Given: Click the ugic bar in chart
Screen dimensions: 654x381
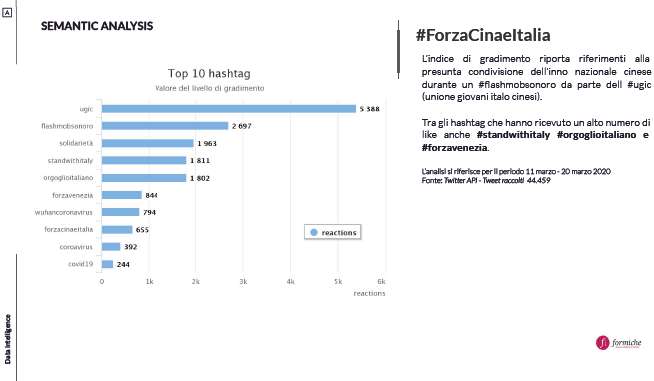Looking at the screenshot, I should click(x=229, y=109).
